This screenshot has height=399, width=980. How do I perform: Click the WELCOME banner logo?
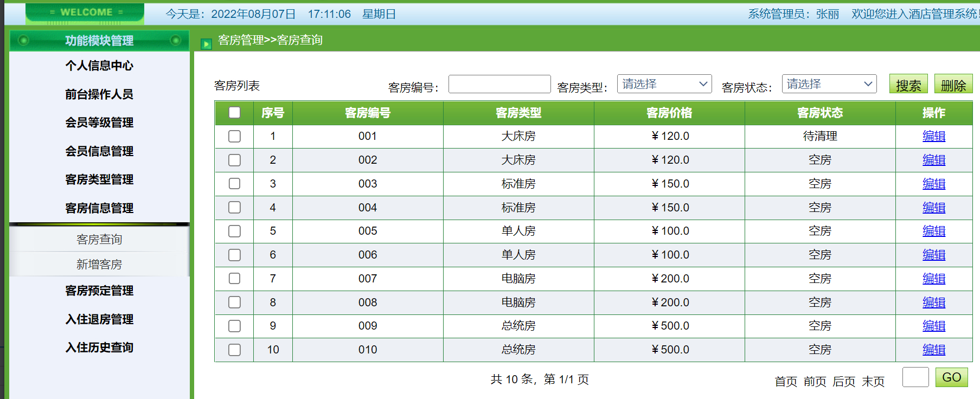tap(85, 14)
